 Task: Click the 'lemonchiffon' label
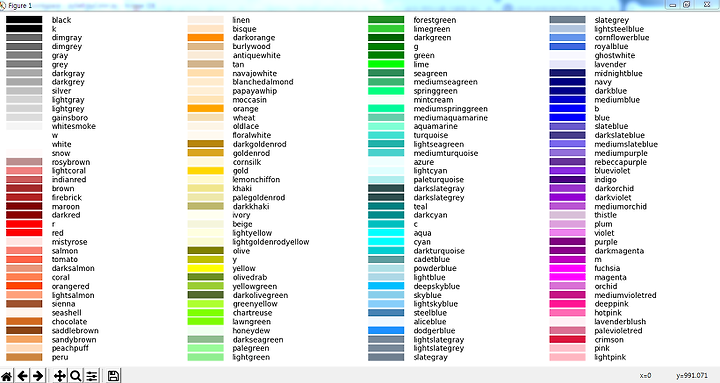coord(256,180)
